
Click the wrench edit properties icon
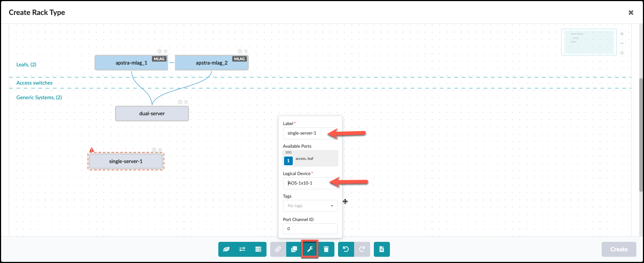coord(310,250)
